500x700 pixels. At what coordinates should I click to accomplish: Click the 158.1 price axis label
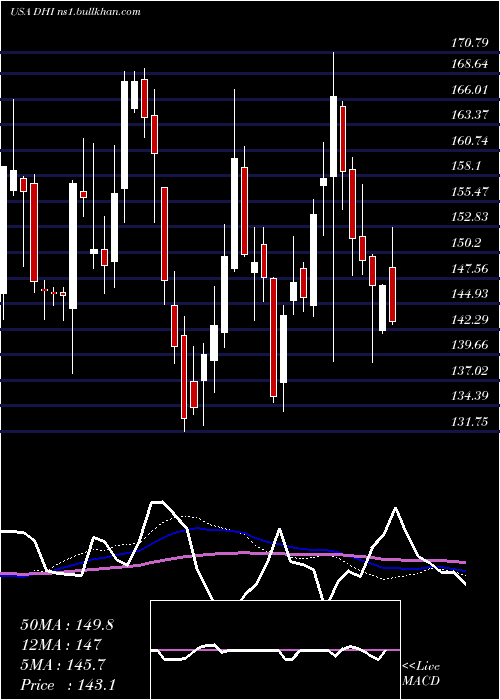click(x=466, y=167)
